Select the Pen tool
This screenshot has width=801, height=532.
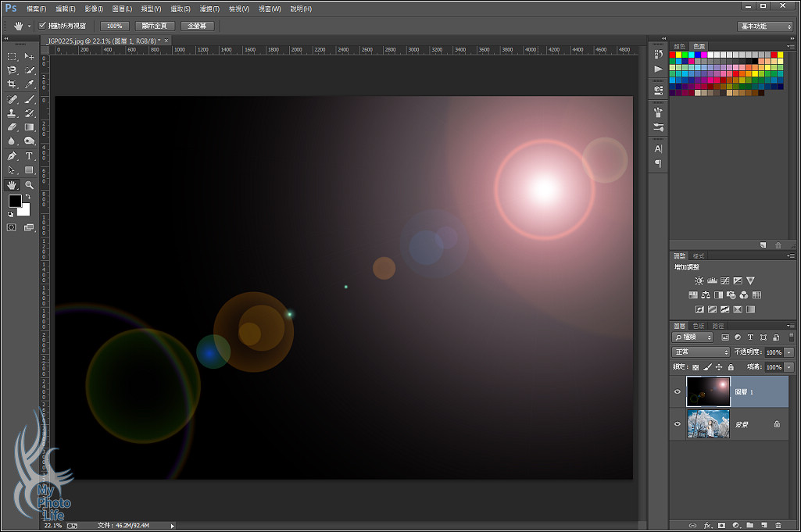(x=13, y=155)
